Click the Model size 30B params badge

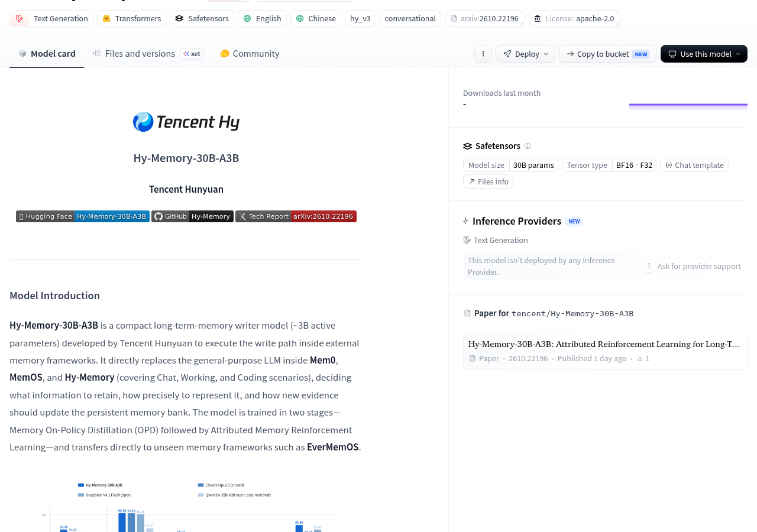point(510,165)
